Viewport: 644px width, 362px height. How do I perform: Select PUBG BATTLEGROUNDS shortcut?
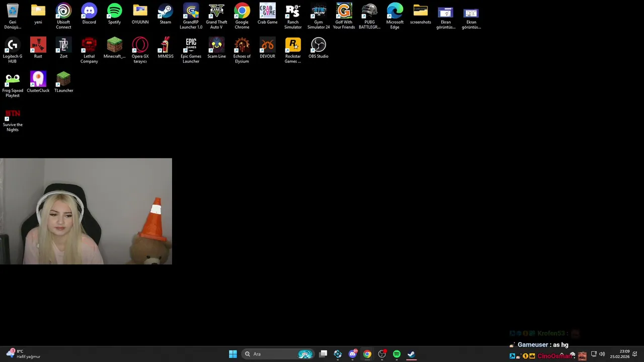pyautogui.click(x=369, y=16)
